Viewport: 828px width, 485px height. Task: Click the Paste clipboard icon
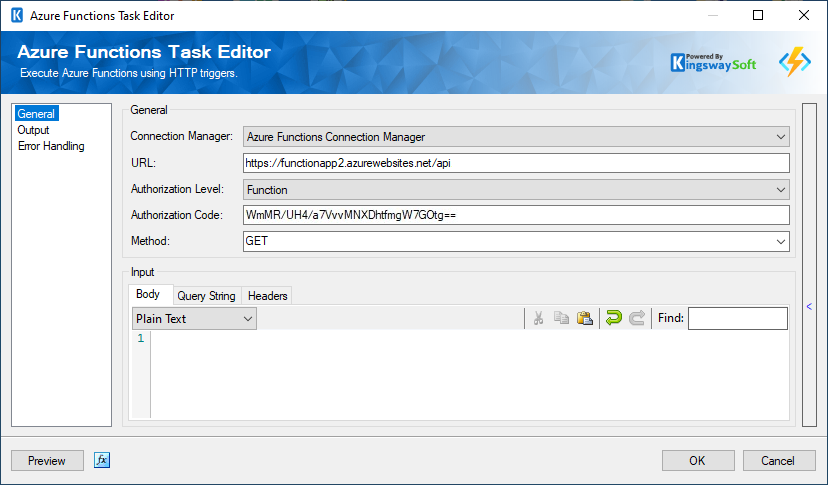click(585, 318)
